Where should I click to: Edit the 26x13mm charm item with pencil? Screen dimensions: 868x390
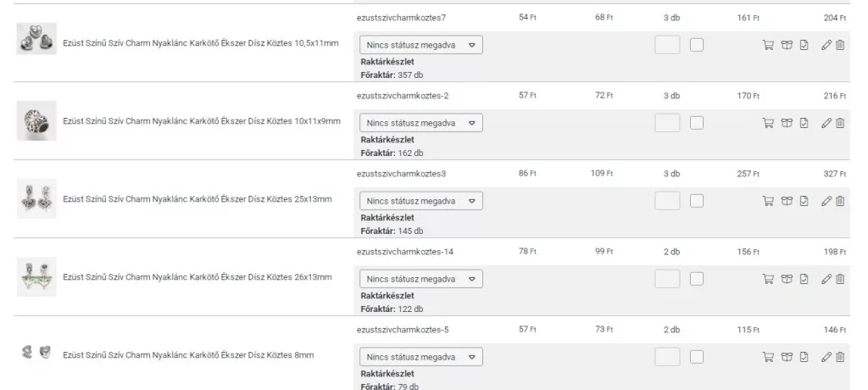click(826, 279)
